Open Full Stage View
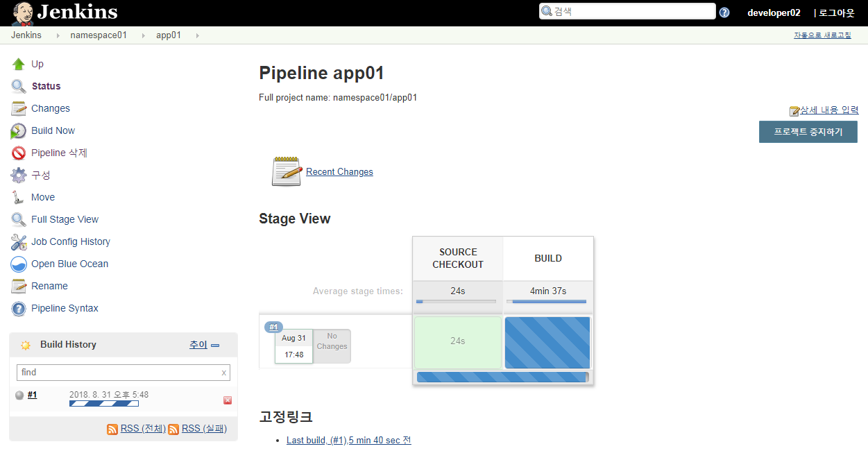Viewport: 868px width, 451px height. coord(65,219)
